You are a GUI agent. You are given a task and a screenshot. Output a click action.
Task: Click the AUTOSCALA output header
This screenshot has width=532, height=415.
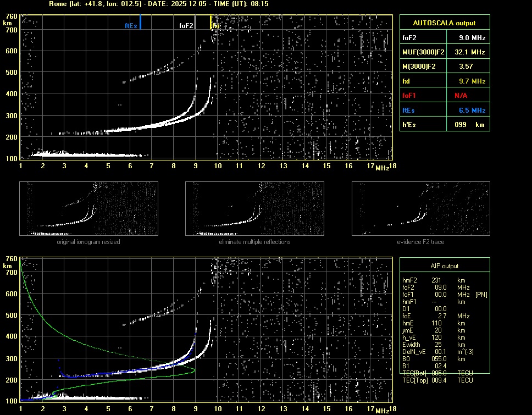(x=444, y=23)
